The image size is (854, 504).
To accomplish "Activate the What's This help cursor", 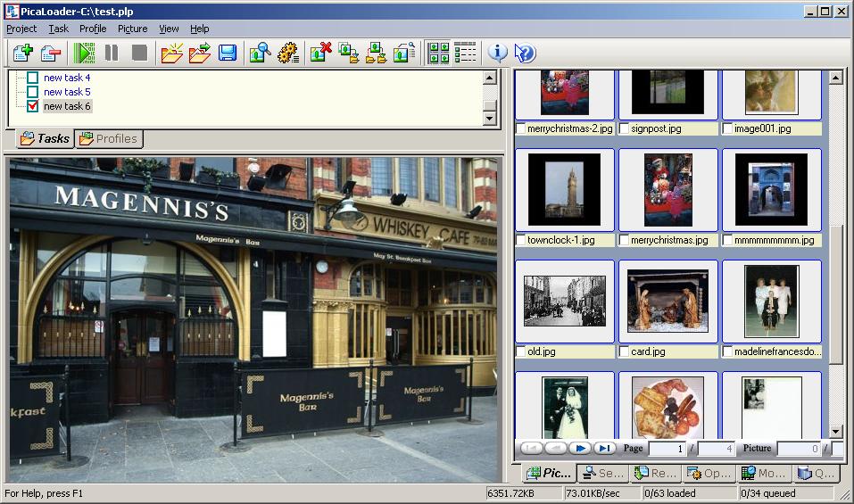I will coord(525,53).
